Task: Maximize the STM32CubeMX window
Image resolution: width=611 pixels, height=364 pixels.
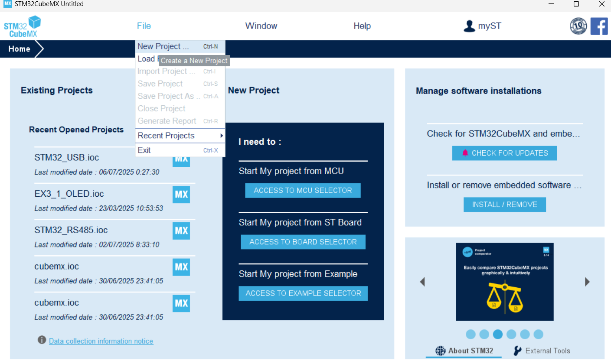Action: [576, 4]
